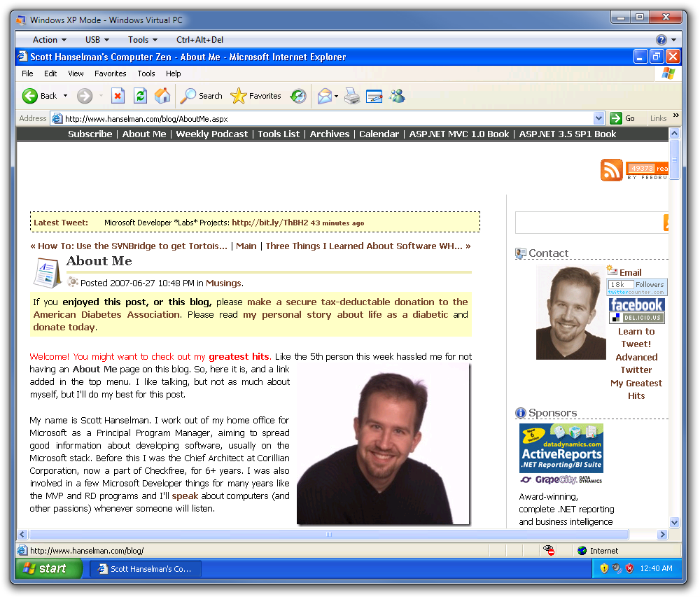Click the popup blocker status bar icon

549,550
